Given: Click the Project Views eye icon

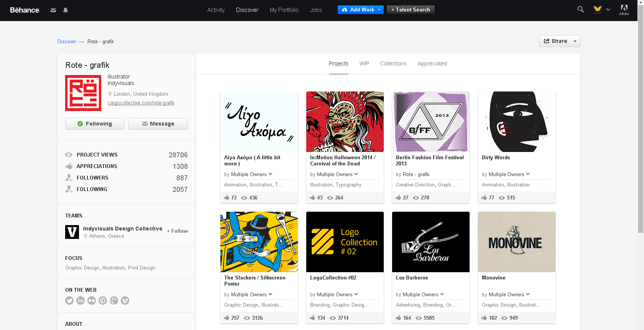Looking at the screenshot, I should coord(69,155).
